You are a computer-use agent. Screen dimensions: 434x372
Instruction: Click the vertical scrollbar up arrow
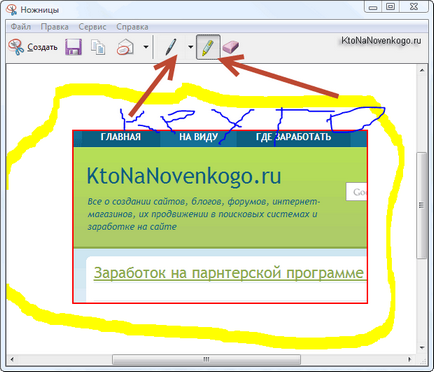click(x=422, y=70)
